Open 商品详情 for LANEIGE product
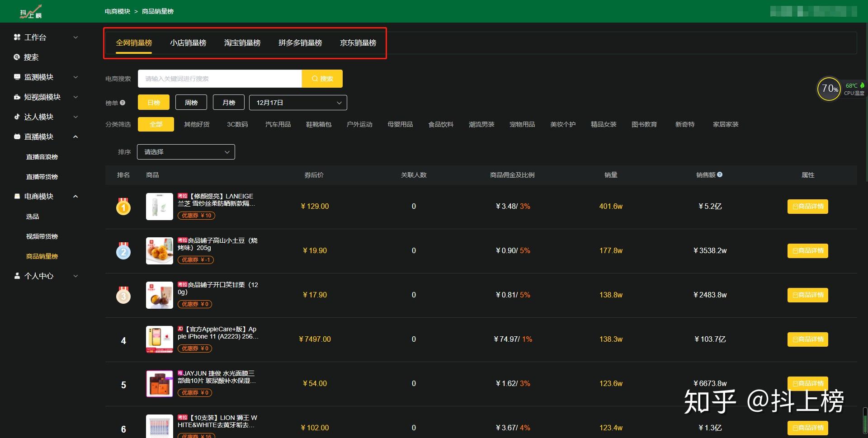The height and width of the screenshot is (438, 868). coord(808,207)
